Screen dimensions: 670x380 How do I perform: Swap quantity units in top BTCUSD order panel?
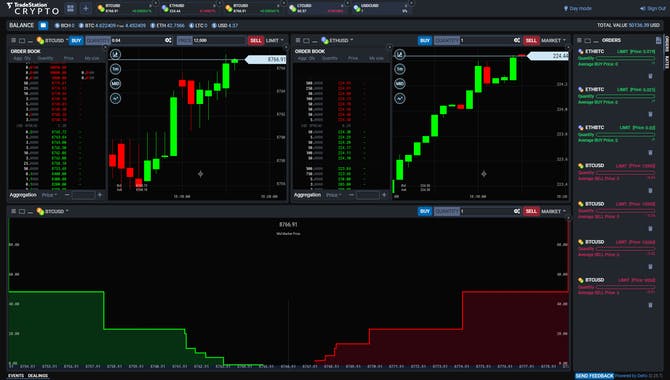click(x=168, y=41)
